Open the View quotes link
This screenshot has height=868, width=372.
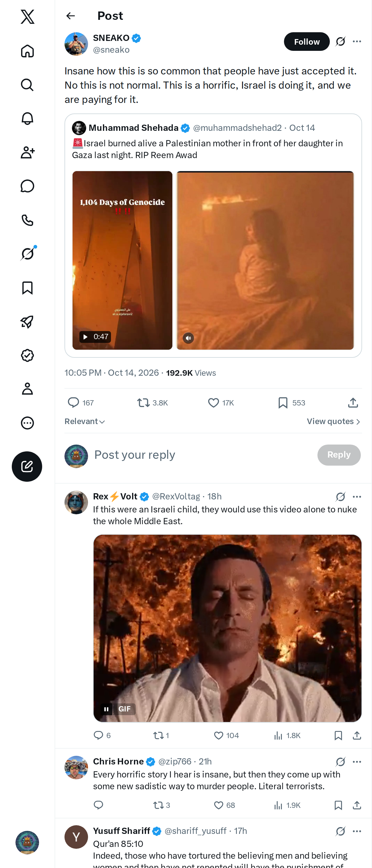pyautogui.click(x=334, y=422)
